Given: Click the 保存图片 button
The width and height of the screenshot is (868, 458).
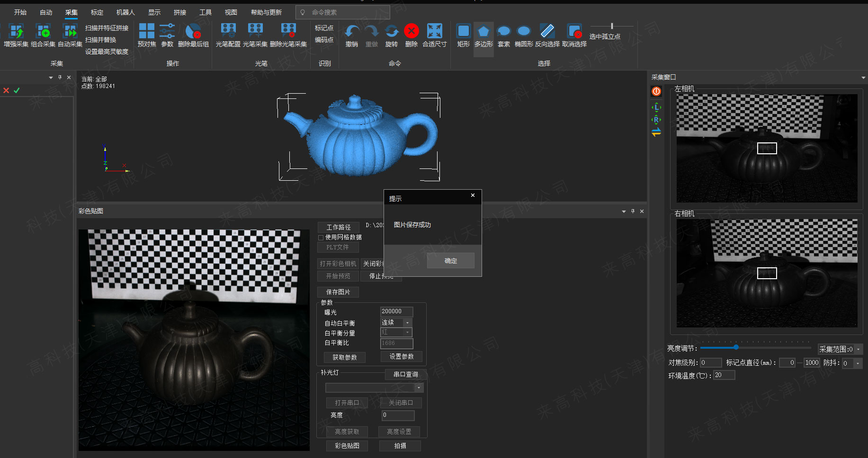Looking at the screenshot, I should [338, 292].
